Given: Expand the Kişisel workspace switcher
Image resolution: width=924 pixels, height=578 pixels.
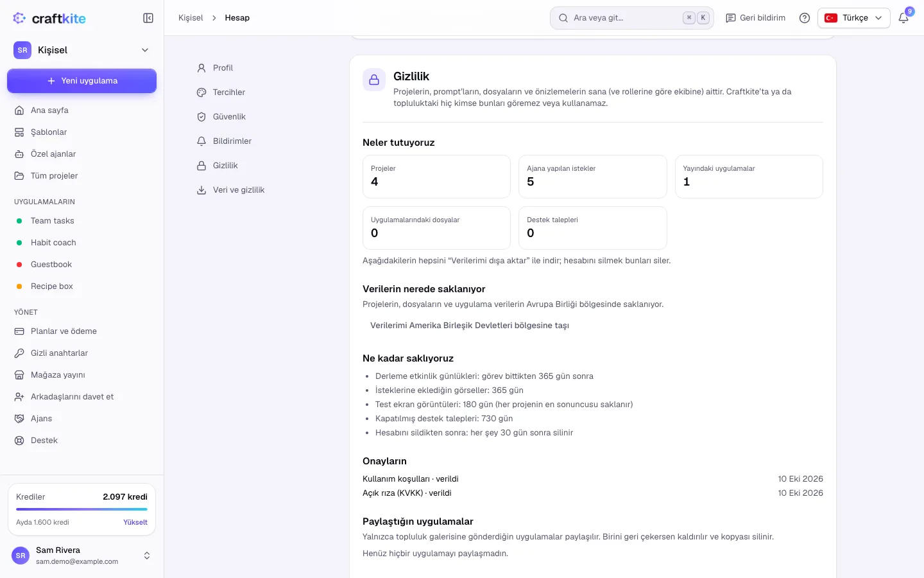Looking at the screenshot, I should pyautogui.click(x=81, y=50).
